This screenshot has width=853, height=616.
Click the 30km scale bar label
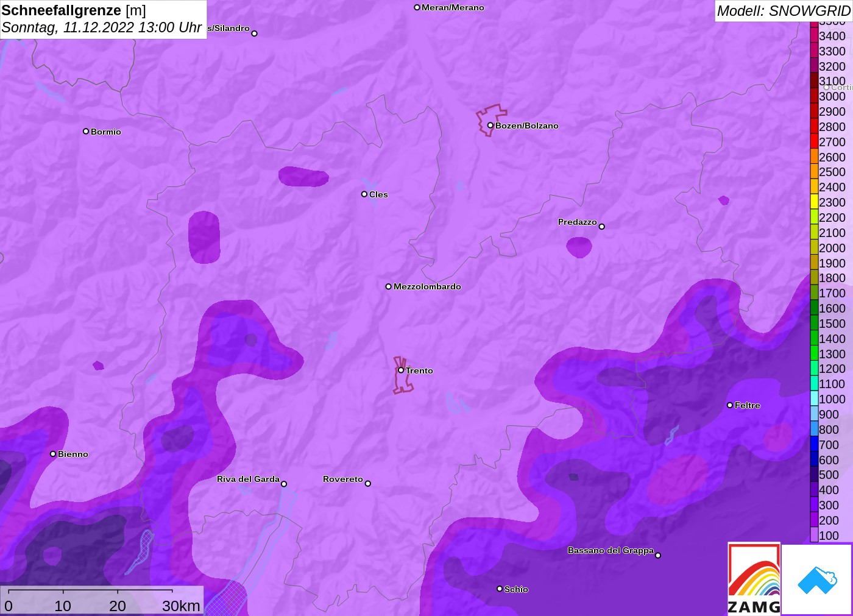pyautogui.click(x=181, y=606)
